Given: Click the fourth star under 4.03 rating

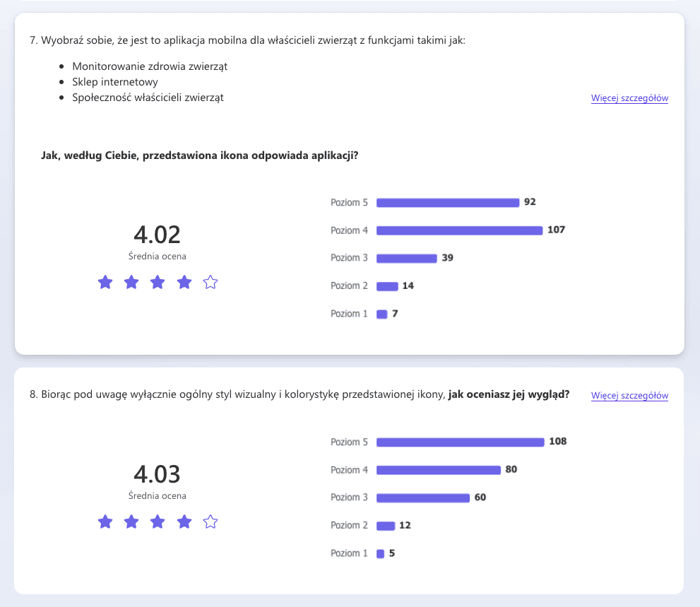Looking at the screenshot, I should (184, 521).
